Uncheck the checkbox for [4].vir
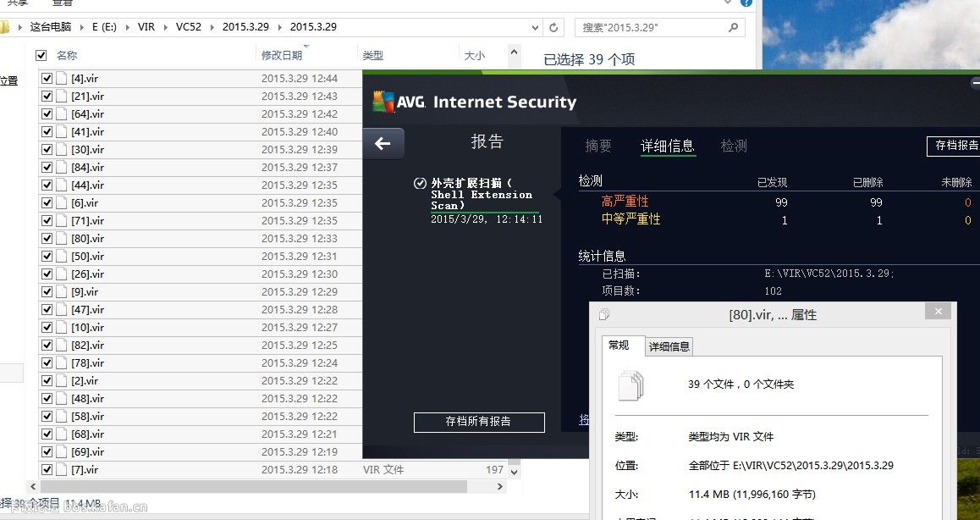980x520 pixels. (x=47, y=78)
